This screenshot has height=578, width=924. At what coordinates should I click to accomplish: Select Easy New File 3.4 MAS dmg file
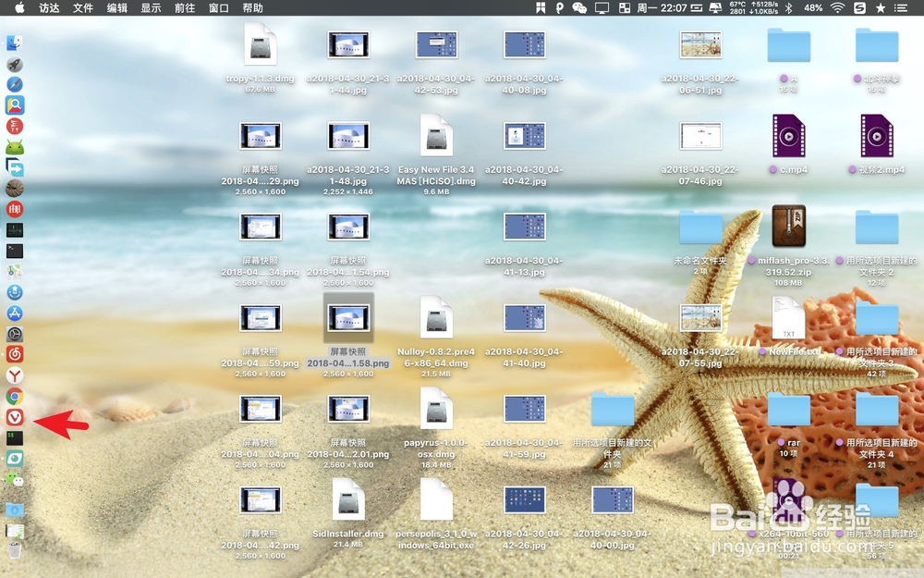pos(436,136)
